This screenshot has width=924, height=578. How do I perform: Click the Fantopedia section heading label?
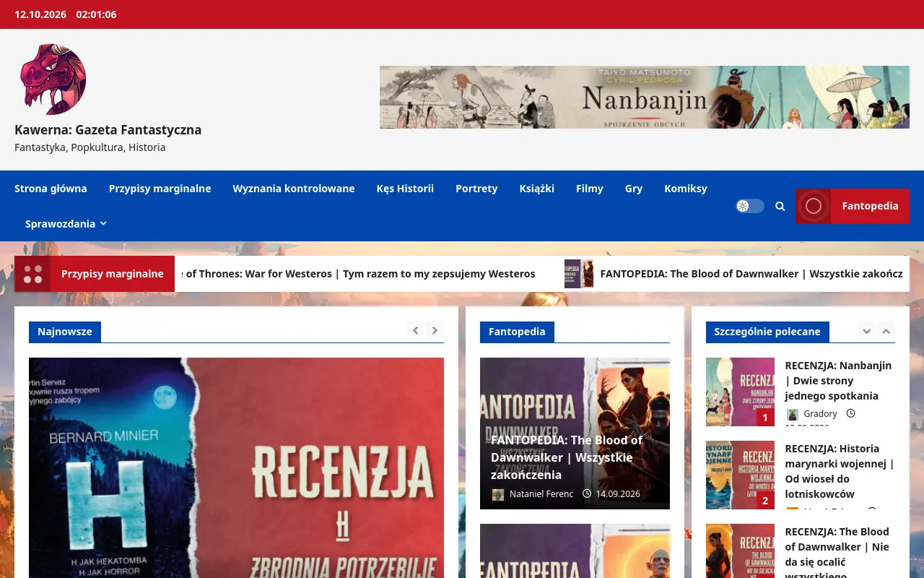coord(517,332)
